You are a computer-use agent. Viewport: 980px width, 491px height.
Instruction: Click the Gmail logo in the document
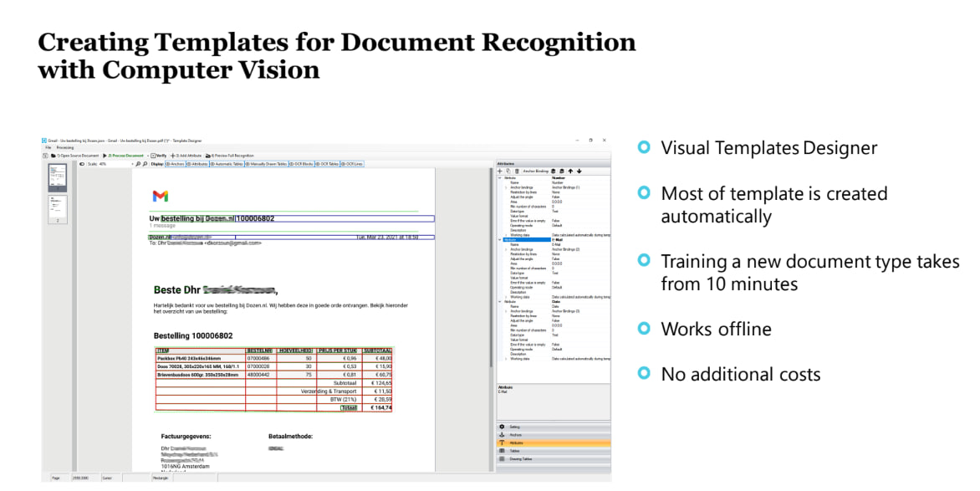click(x=161, y=196)
